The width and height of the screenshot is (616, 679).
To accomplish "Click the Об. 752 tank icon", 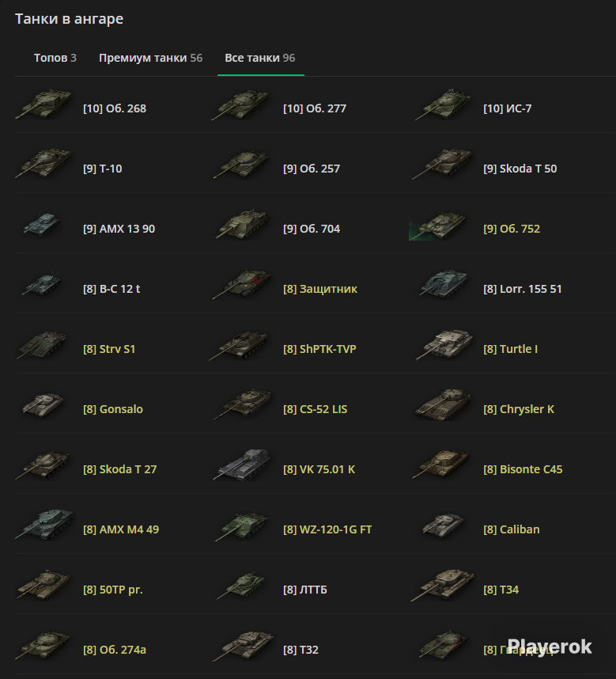I will point(438,226).
